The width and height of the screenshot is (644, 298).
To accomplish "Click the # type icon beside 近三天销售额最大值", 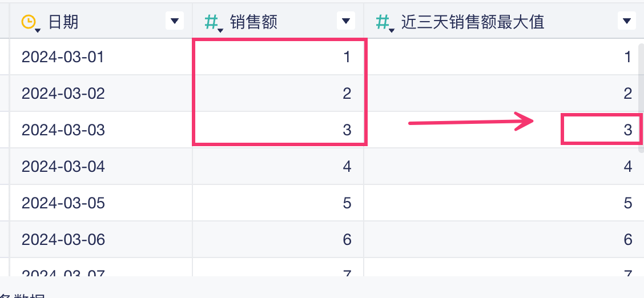I will point(383,22).
